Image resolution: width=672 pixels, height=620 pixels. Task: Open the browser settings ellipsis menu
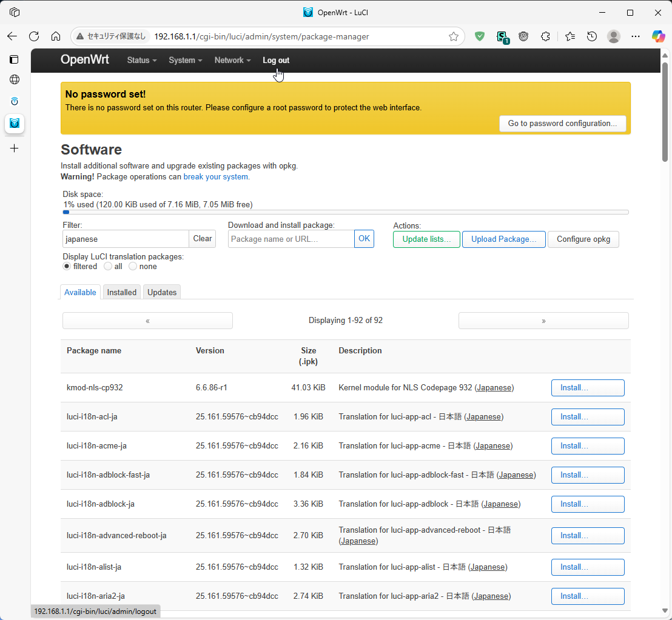click(x=636, y=36)
